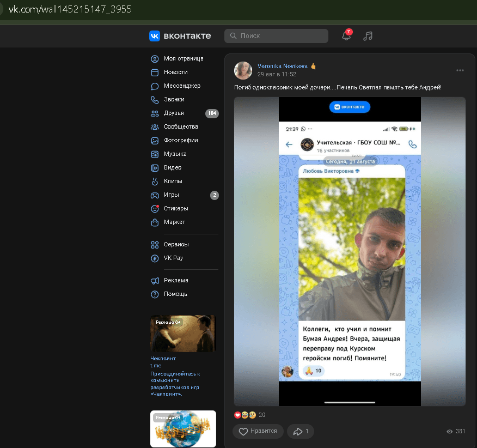Image resolution: width=477 pixels, height=448 pixels.
Task: Click the post text Погиб одноклассник моей дочери
Action: click(x=338, y=87)
